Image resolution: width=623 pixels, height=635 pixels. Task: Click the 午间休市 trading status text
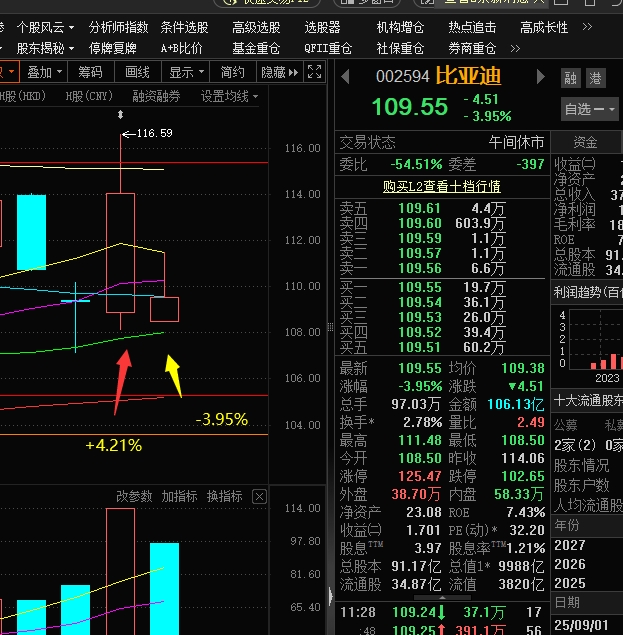516,143
